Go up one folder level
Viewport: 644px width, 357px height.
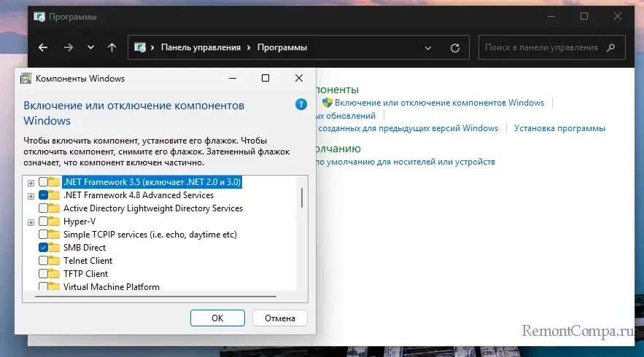(112, 47)
